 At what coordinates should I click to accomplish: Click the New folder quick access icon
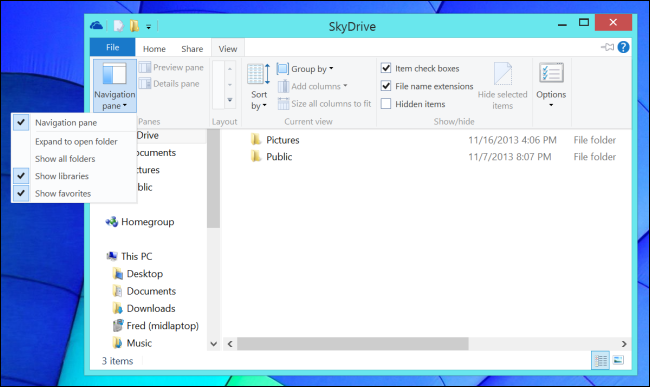(134, 26)
